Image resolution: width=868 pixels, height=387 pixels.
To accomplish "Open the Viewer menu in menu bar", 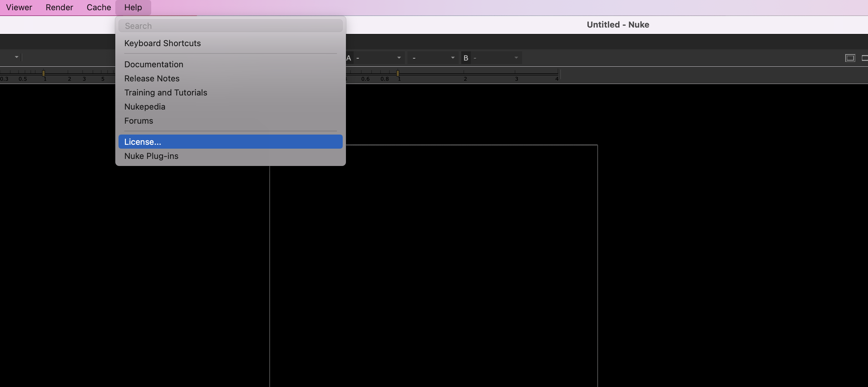I will pyautogui.click(x=19, y=7).
